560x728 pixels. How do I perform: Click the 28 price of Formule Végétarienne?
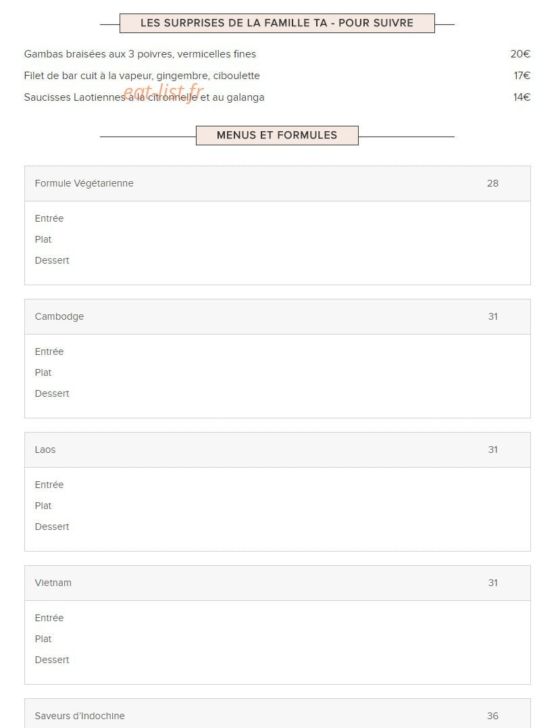pos(492,183)
